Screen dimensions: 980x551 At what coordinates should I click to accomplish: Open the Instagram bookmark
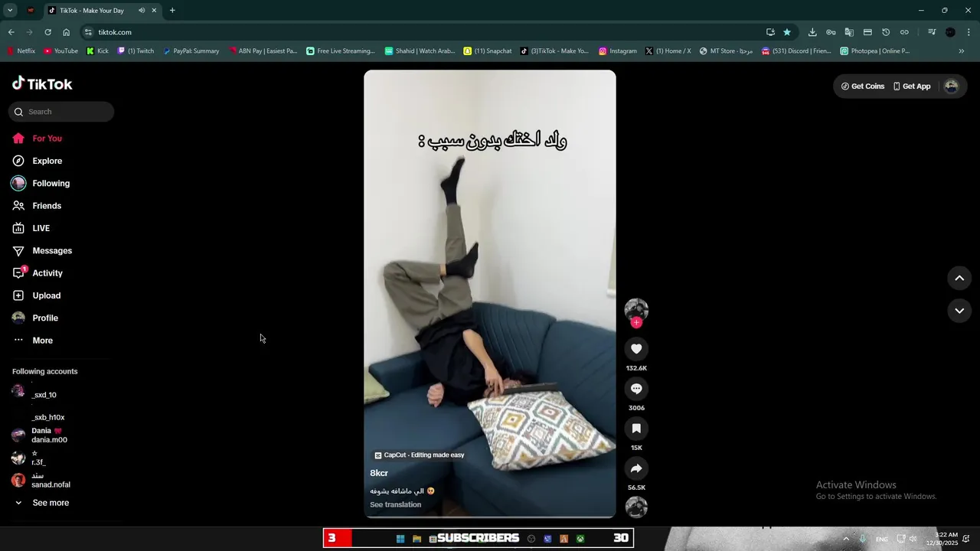point(618,51)
